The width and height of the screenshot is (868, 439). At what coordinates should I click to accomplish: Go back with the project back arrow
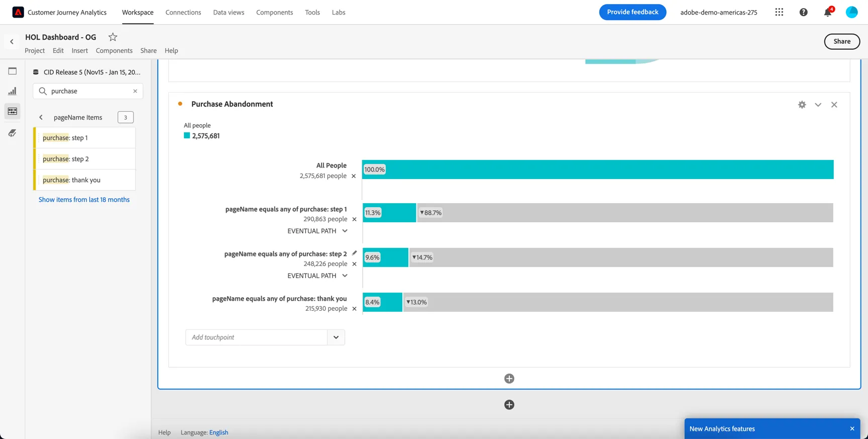point(12,42)
